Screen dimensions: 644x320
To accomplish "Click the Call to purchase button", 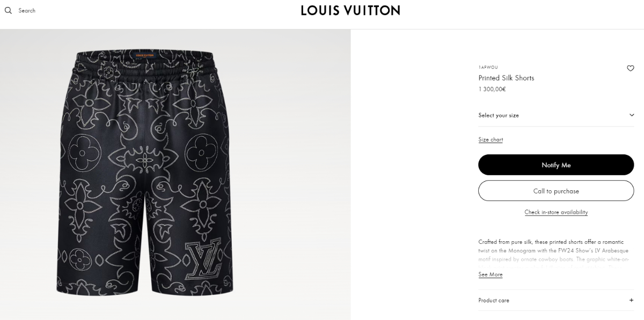I will tap(556, 191).
